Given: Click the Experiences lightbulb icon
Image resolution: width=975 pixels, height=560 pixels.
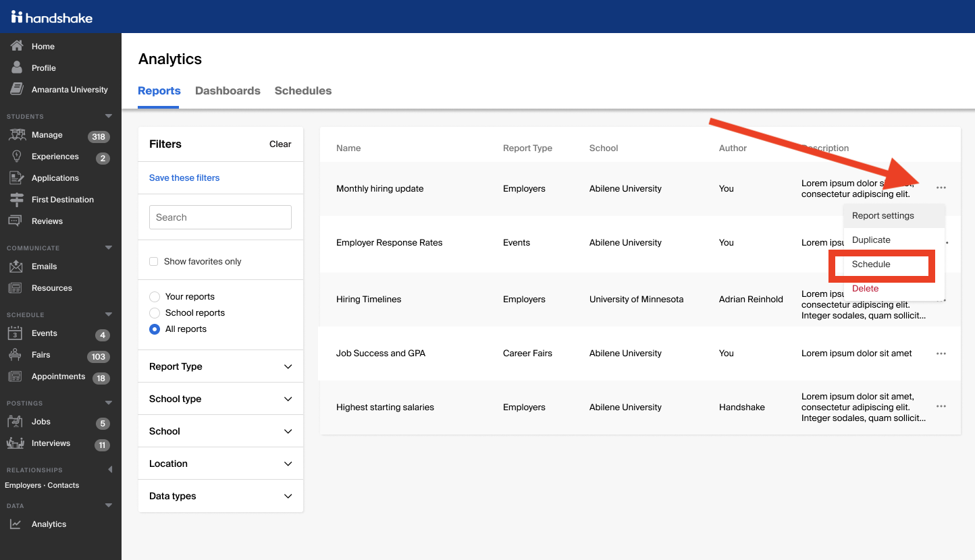Looking at the screenshot, I should (x=16, y=157).
